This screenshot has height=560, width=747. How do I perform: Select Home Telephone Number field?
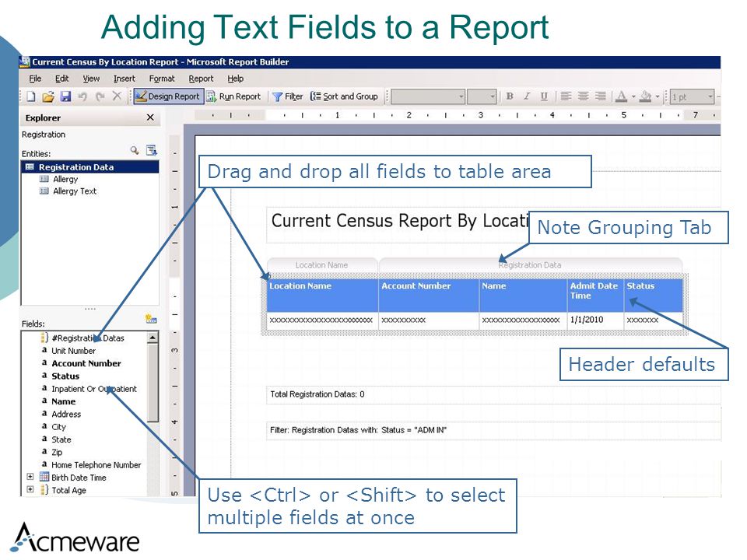96,465
